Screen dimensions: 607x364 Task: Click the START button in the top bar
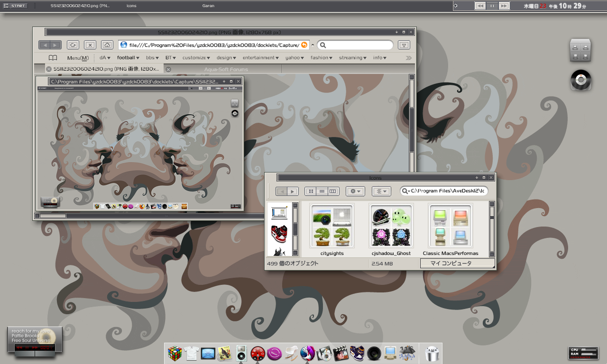(x=16, y=6)
